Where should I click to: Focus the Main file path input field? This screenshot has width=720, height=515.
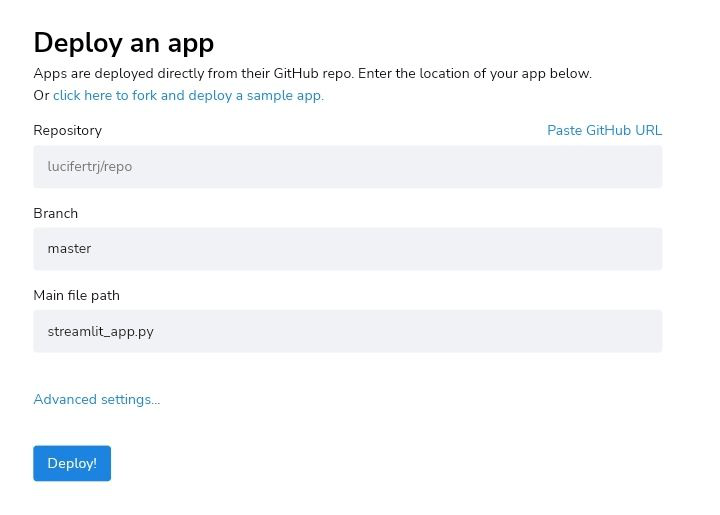pos(348,331)
